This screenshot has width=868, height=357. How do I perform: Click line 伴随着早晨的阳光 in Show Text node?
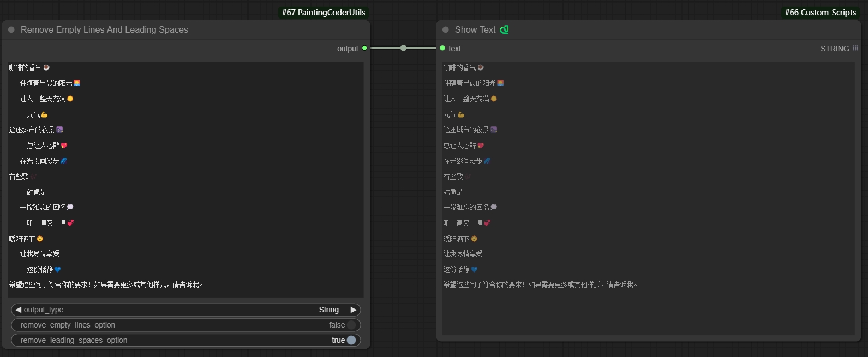(474, 83)
